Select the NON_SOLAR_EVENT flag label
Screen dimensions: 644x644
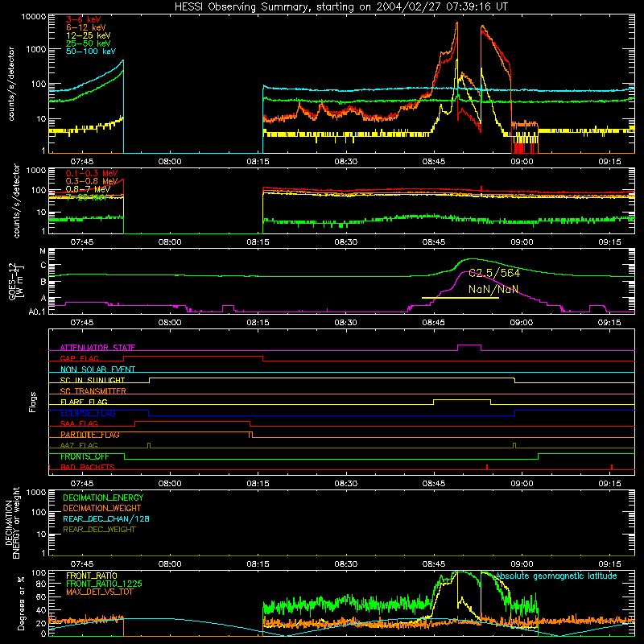97,369
